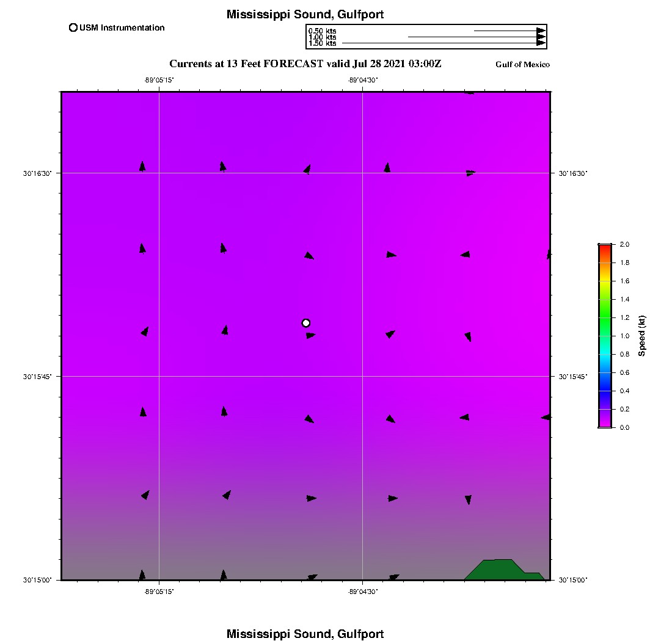Select the white station marker on the map
The width and height of the screenshot is (672, 641).
pyautogui.click(x=306, y=323)
